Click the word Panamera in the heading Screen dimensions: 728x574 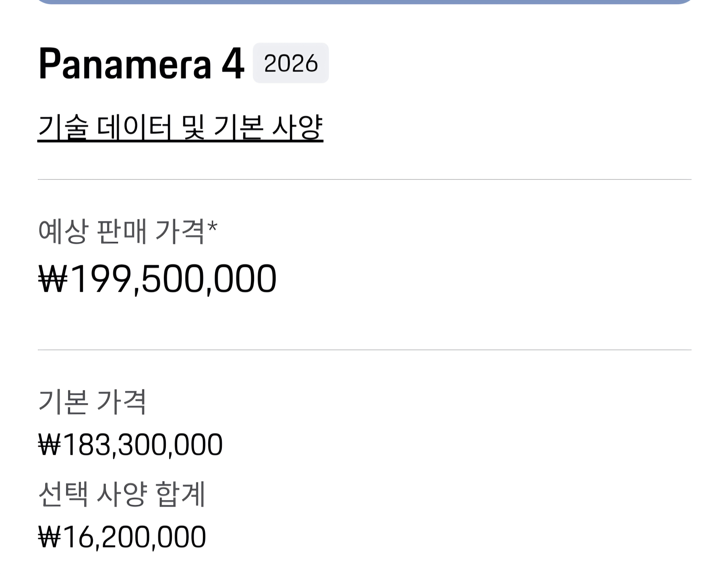click(125, 63)
